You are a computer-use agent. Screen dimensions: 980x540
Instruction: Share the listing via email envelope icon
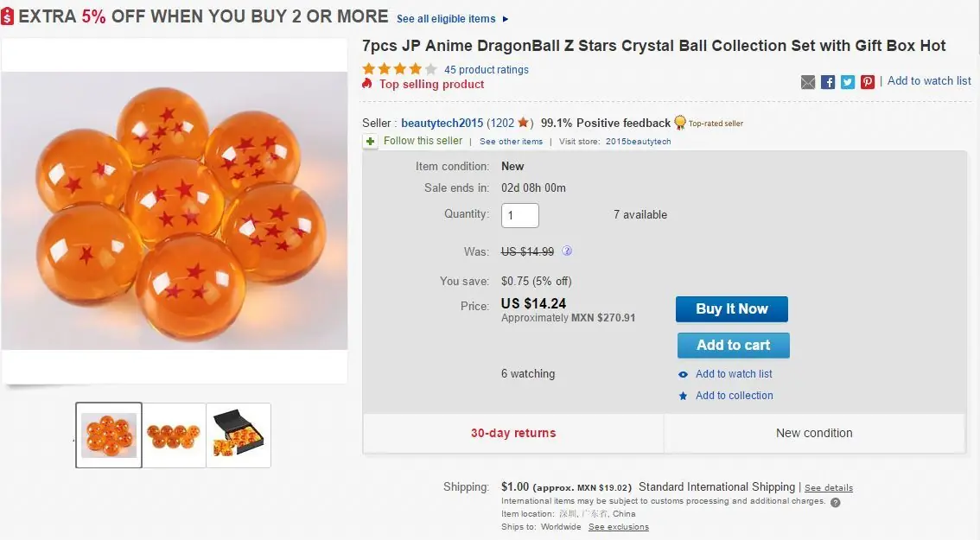point(808,81)
